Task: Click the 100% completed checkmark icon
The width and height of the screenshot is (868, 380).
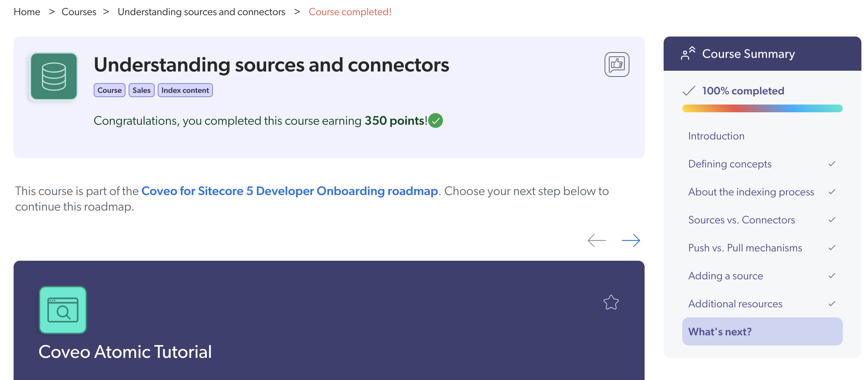Action: click(x=688, y=91)
